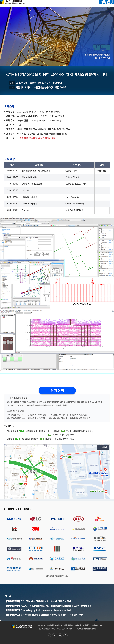The width and height of the screenshot is (114, 644).
Task: Click the Samsung corporate logo
Action: point(14,519)
